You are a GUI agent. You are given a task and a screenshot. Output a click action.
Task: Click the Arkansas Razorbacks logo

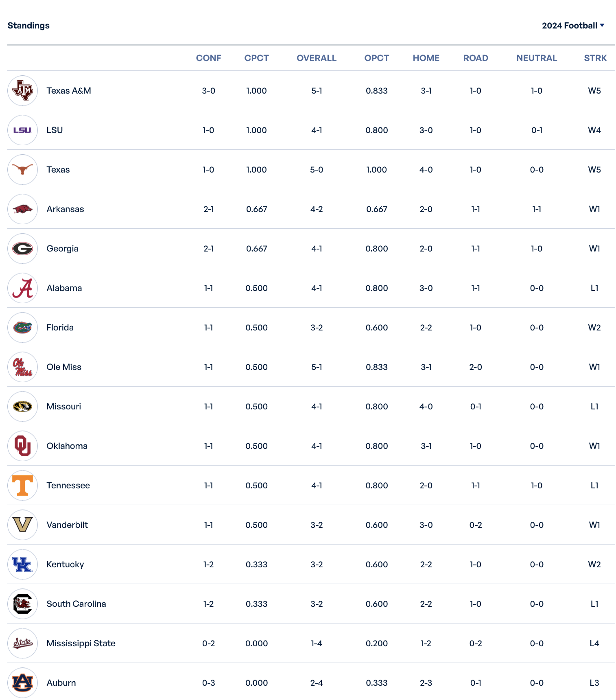[x=22, y=209]
